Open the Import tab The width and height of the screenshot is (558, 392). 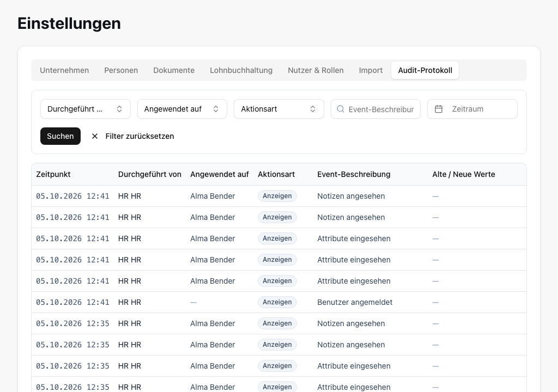pos(371,70)
